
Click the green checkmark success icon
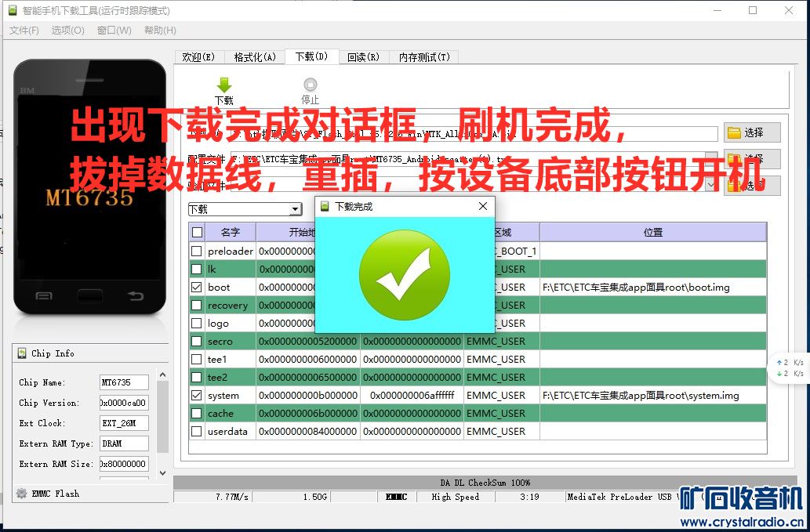pos(404,275)
